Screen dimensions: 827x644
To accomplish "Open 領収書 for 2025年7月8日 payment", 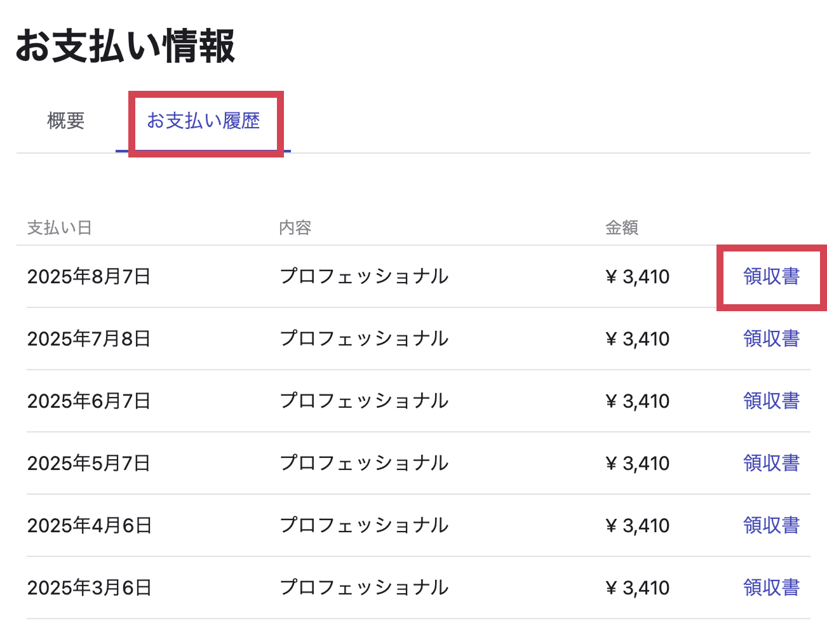I will point(771,339).
